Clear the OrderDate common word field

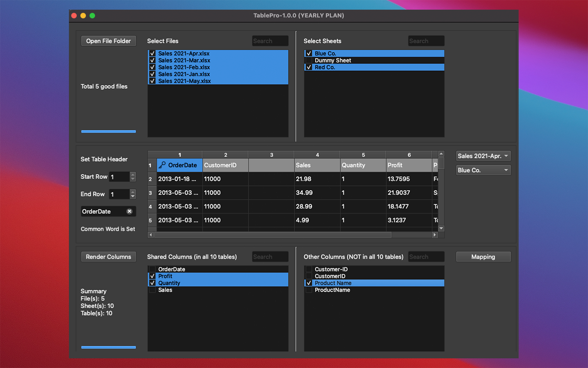click(130, 211)
